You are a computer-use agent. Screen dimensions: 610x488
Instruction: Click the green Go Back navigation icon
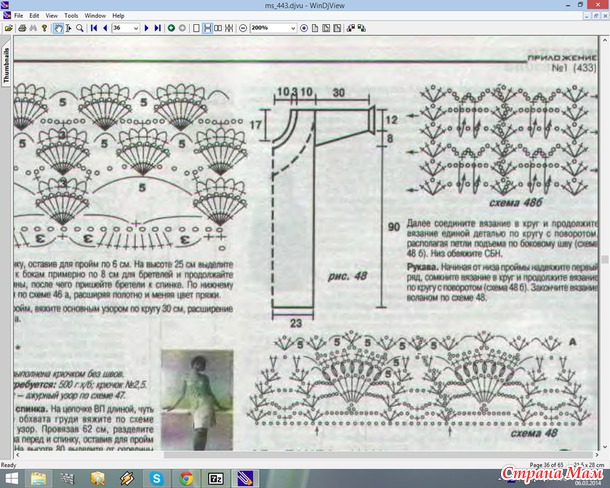click(170, 28)
